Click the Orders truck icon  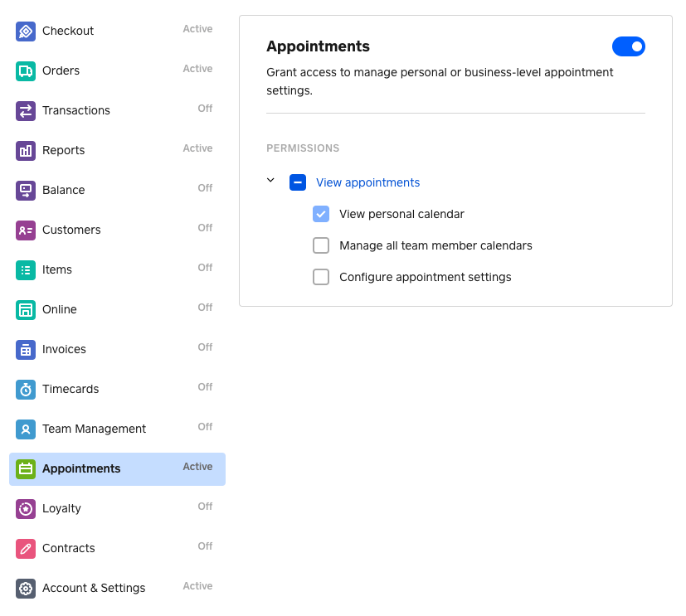click(x=26, y=70)
